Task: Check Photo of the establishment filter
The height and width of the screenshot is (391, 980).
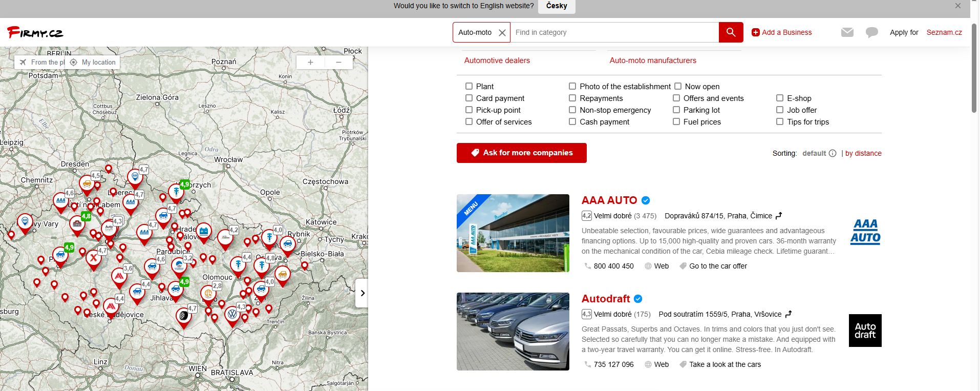Action: pyautogui.click(x=572, y=86)
